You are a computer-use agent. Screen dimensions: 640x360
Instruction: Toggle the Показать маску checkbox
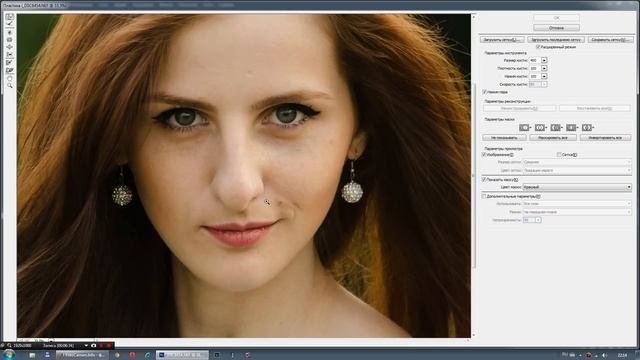(484, 180)
